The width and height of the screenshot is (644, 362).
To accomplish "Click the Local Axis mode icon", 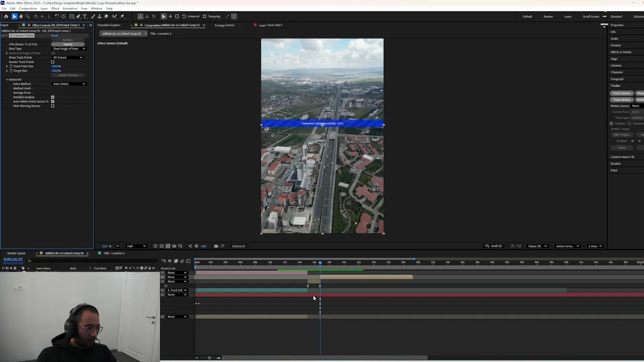I will 140,16.
